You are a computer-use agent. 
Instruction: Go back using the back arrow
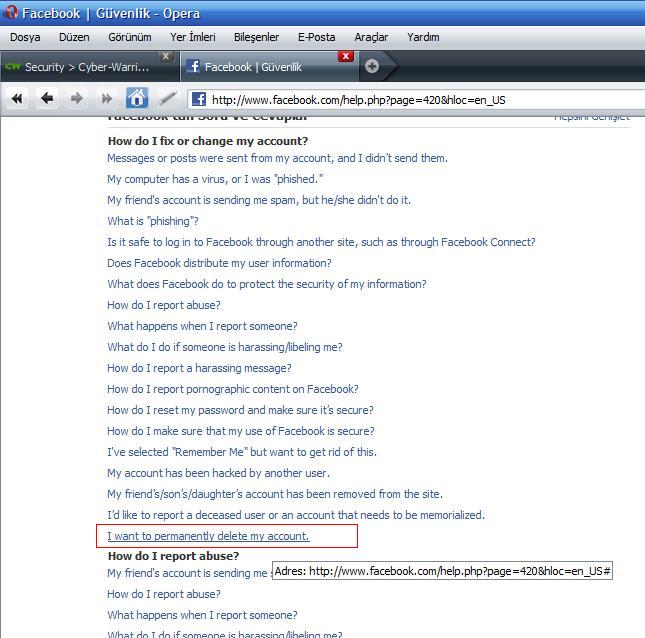click(x=47, y=99)
